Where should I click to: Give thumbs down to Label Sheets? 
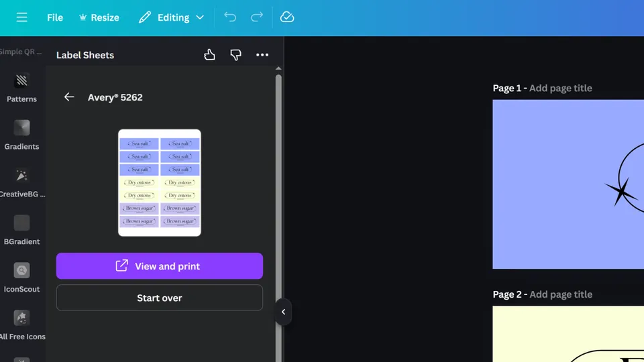point(235,55)
